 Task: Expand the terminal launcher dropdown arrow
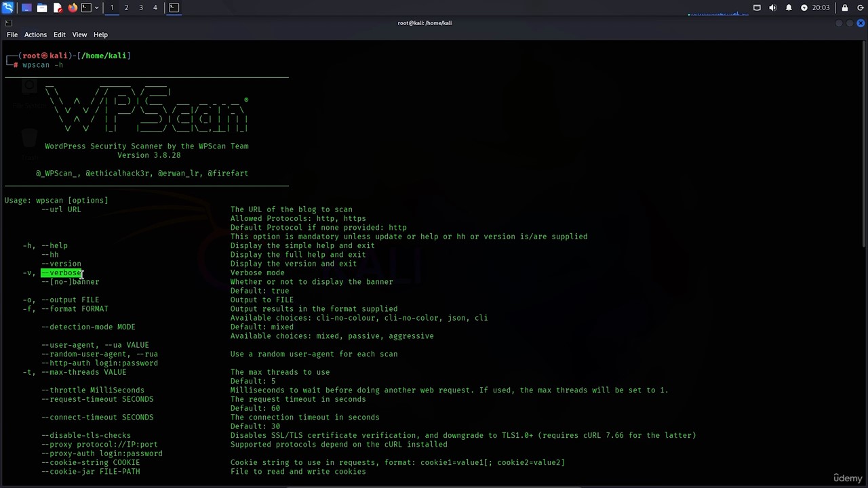point(96,7)
